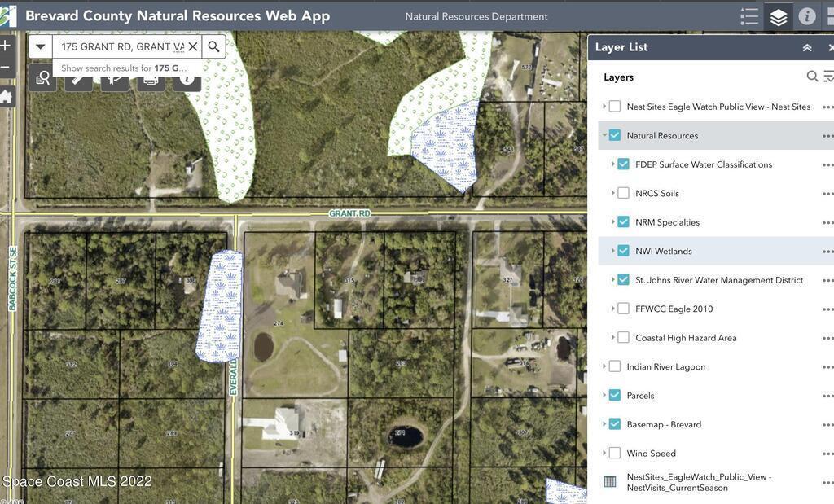Open the Legend widget icon
This screenshot has width=834, height=504.
749,16
